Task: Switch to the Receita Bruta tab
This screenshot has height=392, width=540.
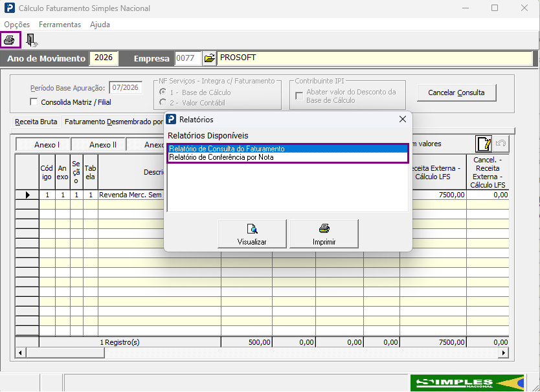Action: (36, 122)
